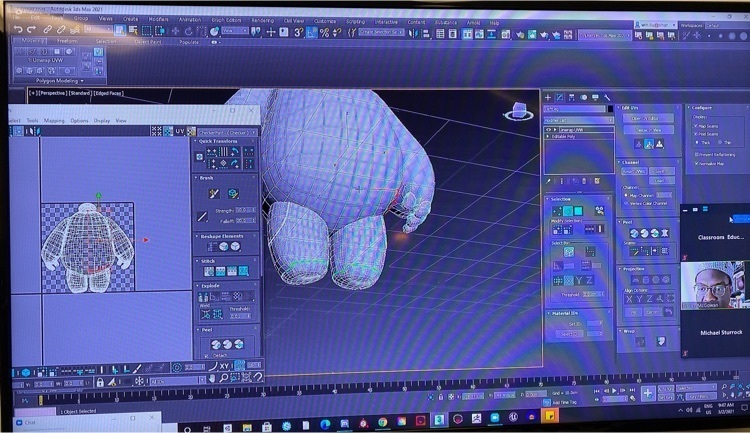Open the Modifiers menu

pyautogui.click(x=158, y=19)
